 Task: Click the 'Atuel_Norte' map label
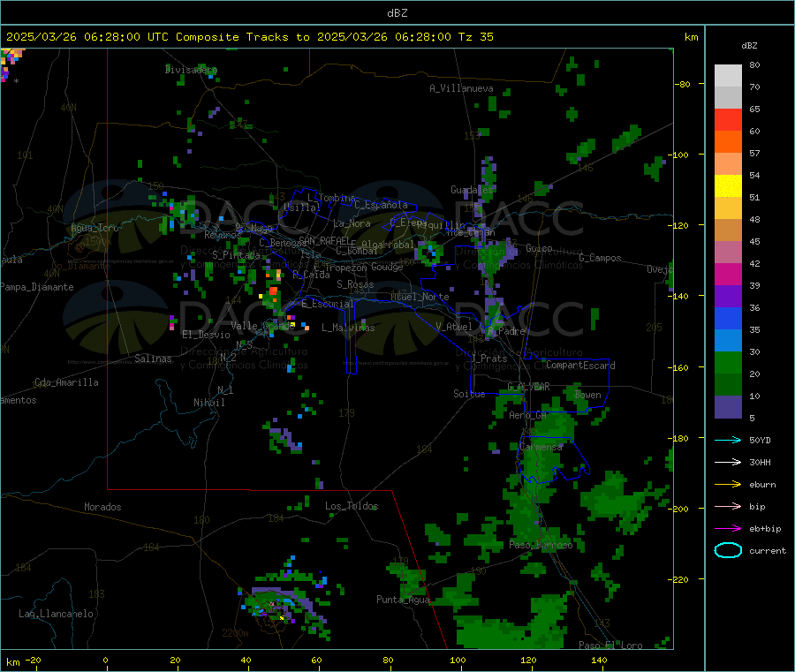click(420, 297)
